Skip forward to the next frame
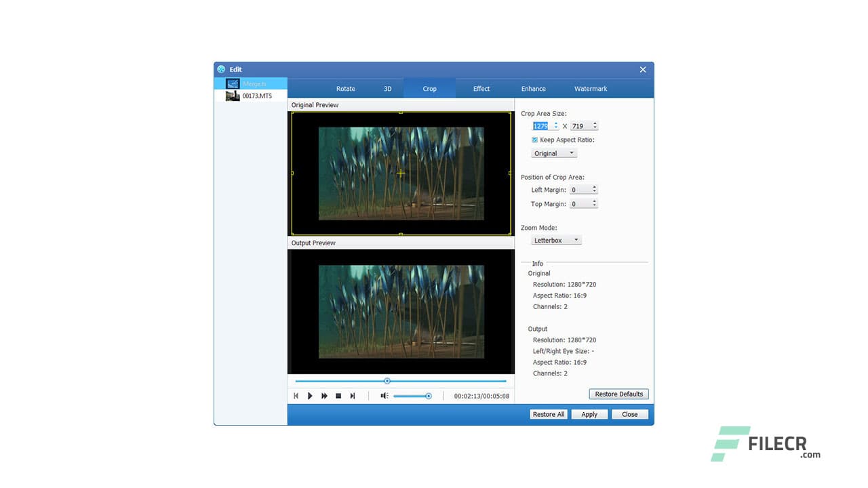This screenshot has height=488, width=868. click(353, 396)
